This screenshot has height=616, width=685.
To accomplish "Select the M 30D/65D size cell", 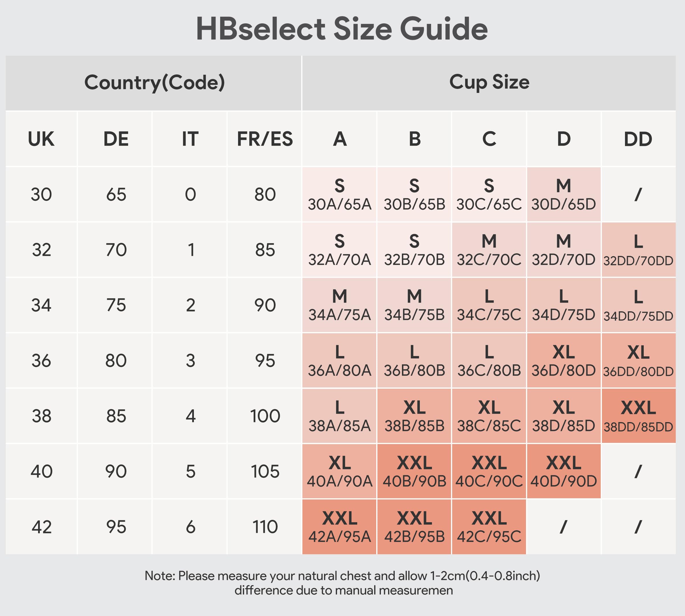I will point(564,195).
